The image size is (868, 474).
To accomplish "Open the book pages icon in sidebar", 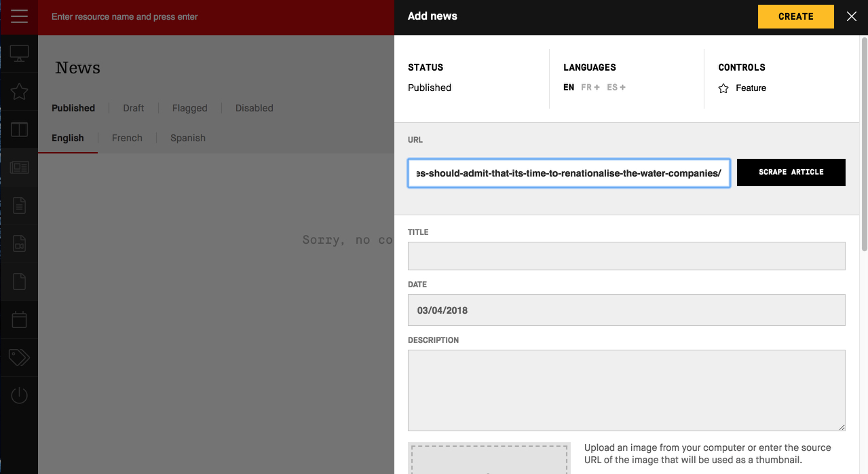I will point(19,129).
